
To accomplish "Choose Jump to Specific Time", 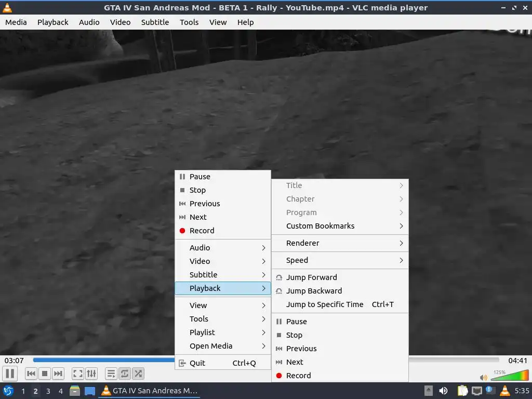I will pos(340,304).
